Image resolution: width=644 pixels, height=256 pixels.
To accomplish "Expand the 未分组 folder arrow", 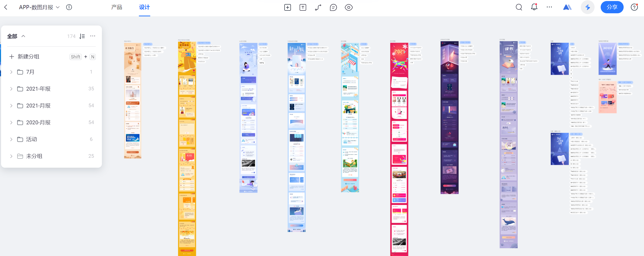I will point(11,156).
